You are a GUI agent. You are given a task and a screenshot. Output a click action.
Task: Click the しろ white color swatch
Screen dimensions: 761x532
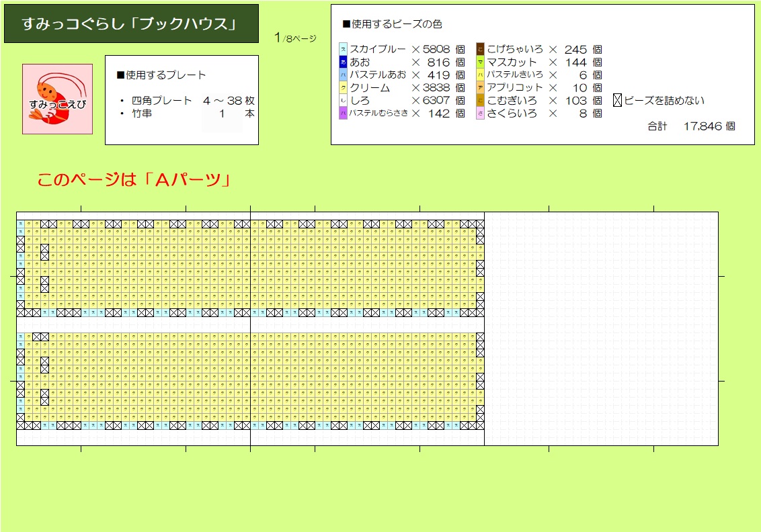[x=343, y=100]
